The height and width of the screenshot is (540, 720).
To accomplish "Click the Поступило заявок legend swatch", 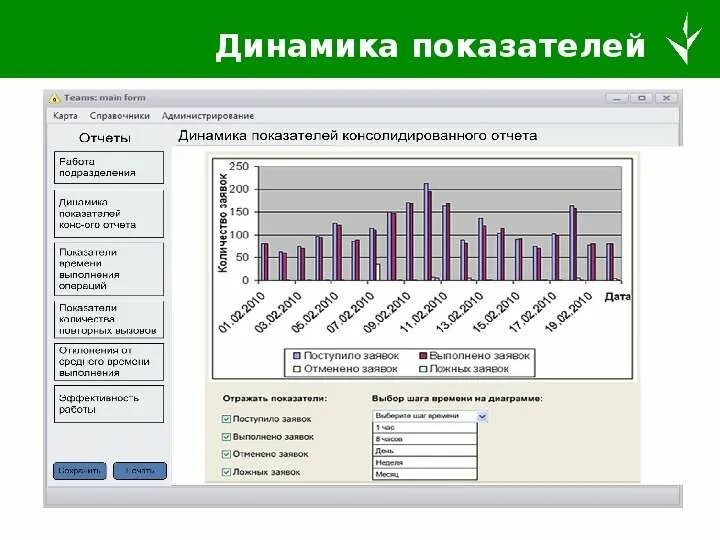I will pos(297,356).
